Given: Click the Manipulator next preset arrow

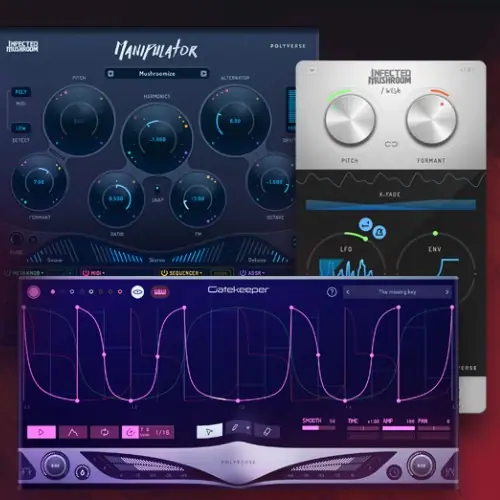Looking at the screenshot, I should (204, 74).
